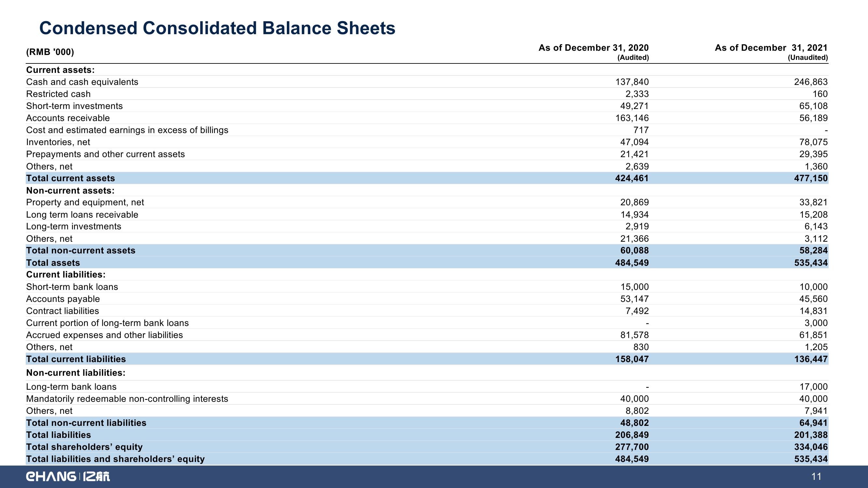Image resolution: width=868 pixels, height=488 pixels.
Task: Click the Total liabilities row label
Action: pyautogui.click(x=59, y=435)
